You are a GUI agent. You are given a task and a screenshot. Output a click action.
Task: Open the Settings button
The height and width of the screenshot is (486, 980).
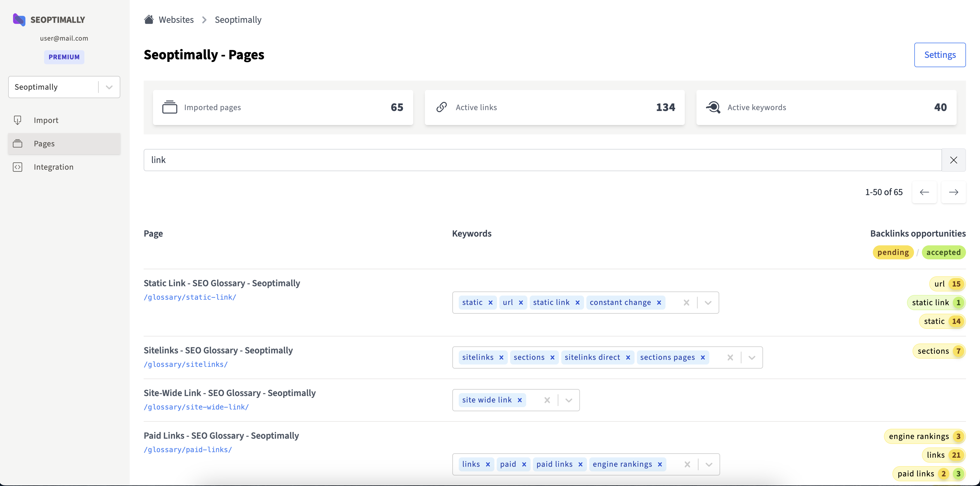[940, 55]
